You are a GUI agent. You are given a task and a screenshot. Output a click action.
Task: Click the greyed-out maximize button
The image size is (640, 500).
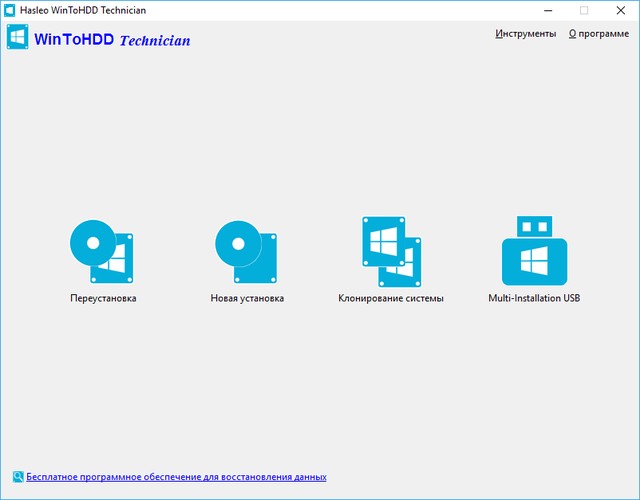click(x=584, y=10)
